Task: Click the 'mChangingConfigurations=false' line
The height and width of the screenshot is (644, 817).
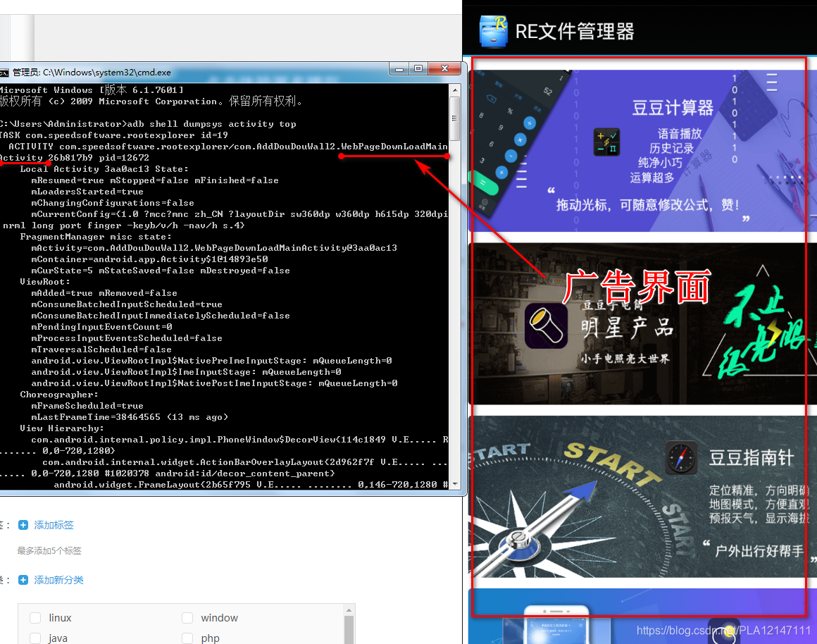Action: (x=113, y=203)
